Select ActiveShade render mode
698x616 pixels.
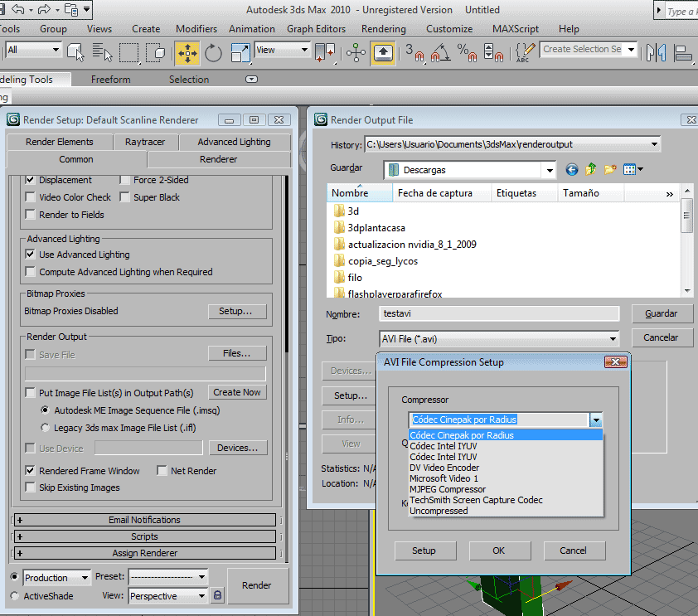click(15, 595)
